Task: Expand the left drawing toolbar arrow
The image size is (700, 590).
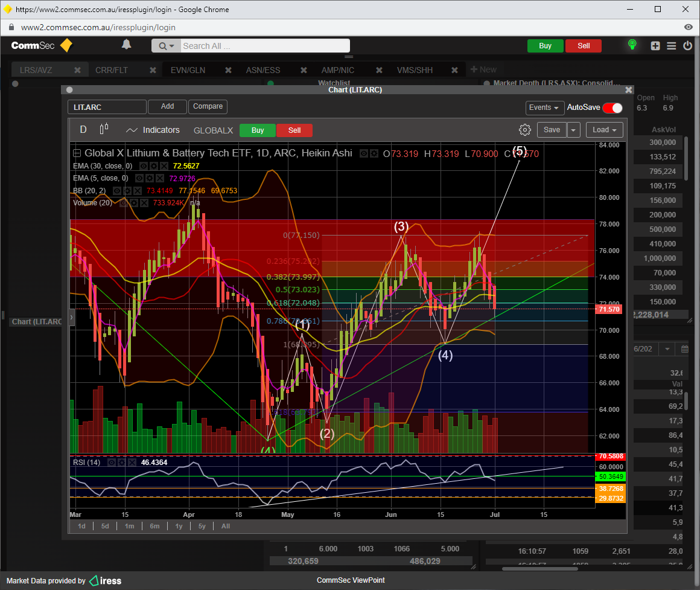Action: pyautogui.click(x=71, y=318)
